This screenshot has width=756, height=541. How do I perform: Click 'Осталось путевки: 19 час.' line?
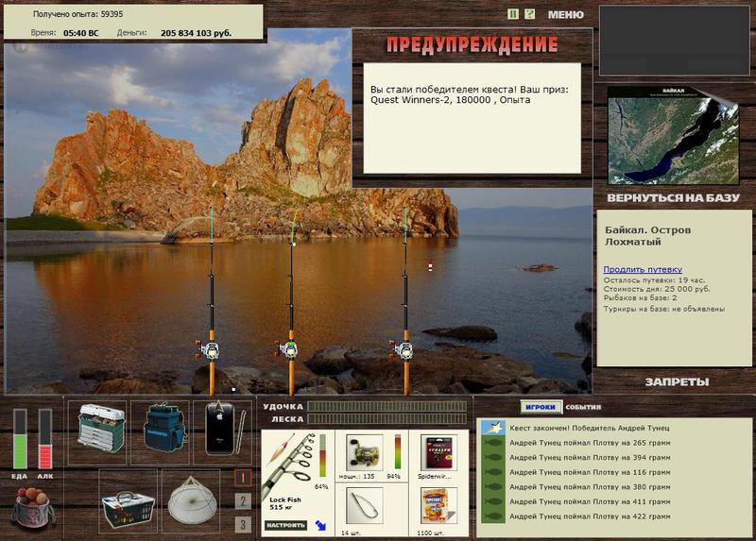pyautogui.click(x=654, y=279)
